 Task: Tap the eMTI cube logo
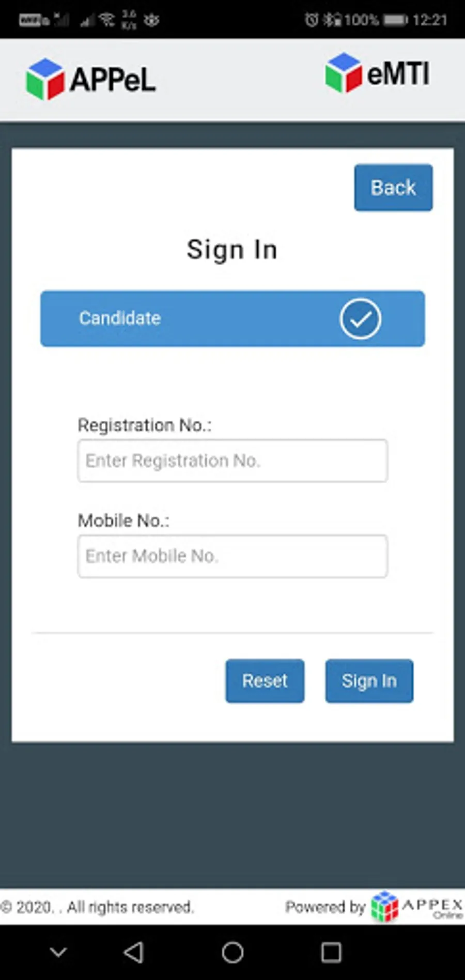point(343,73)
